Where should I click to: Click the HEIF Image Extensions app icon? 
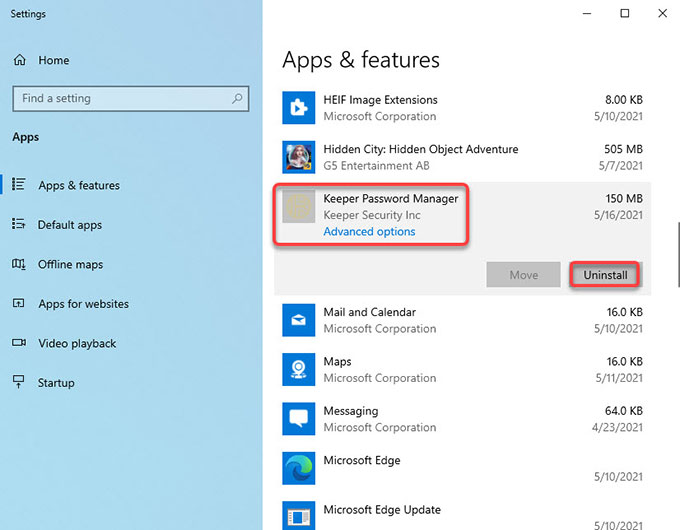pos(298,108)
